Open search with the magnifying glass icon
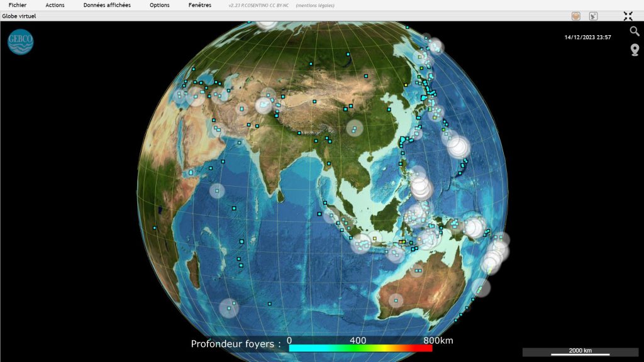 (x=635, y=31)
